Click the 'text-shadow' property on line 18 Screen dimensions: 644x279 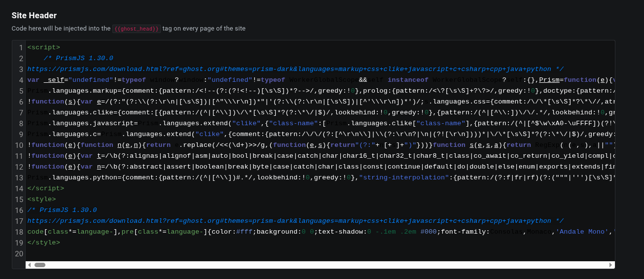(340, 232)
